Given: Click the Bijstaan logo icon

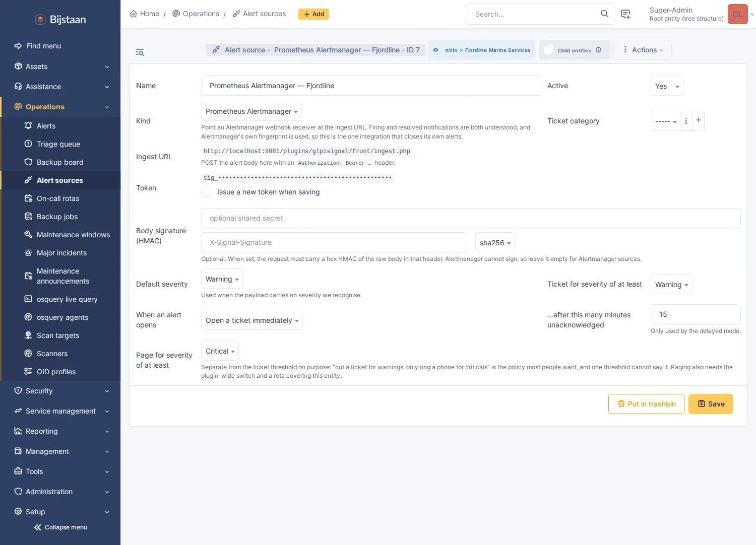Looking at the screenshot, I should coord(40,20).
